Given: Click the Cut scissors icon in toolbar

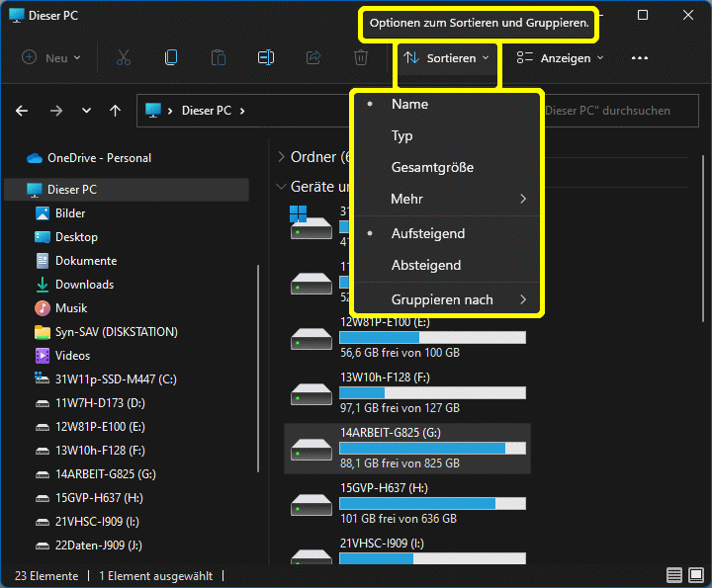Looking at the screenshot, I should [x=124, y=58].
